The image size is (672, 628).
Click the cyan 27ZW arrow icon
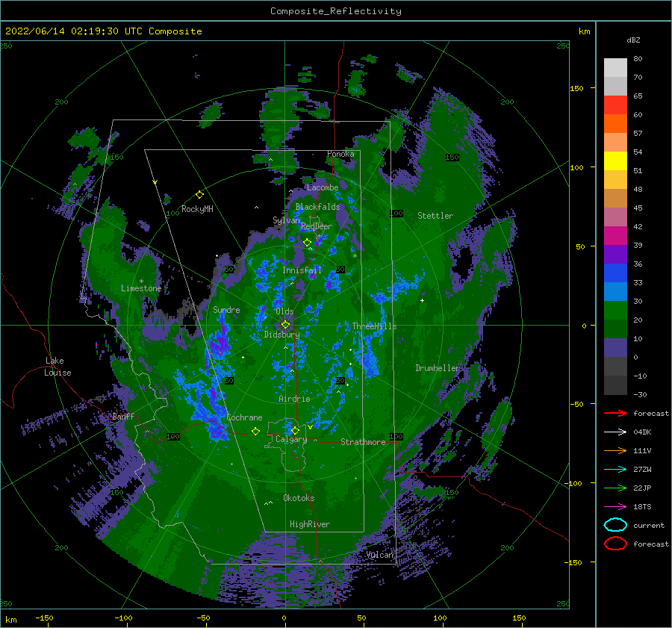(615, 470)
